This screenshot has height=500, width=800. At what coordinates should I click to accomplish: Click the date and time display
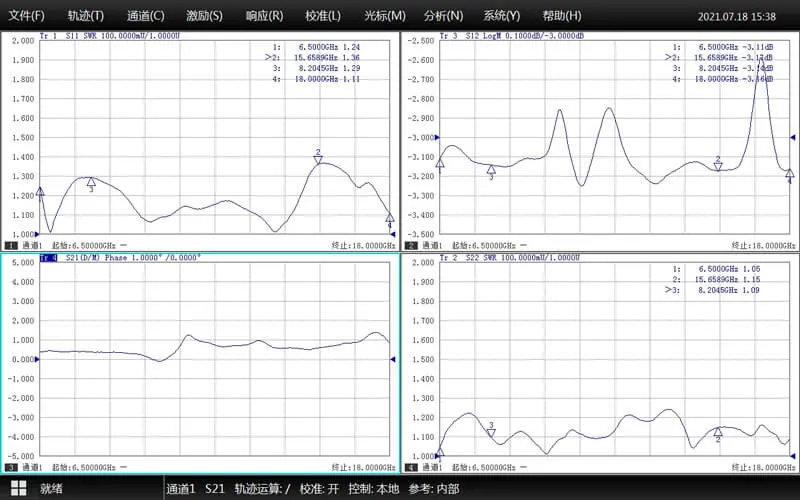737,16
